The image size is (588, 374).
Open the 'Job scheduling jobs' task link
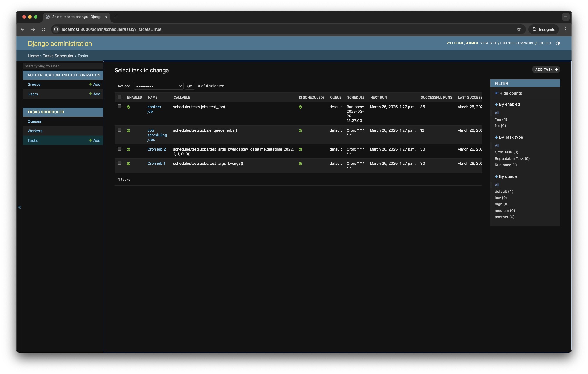[x=157, y=135]
